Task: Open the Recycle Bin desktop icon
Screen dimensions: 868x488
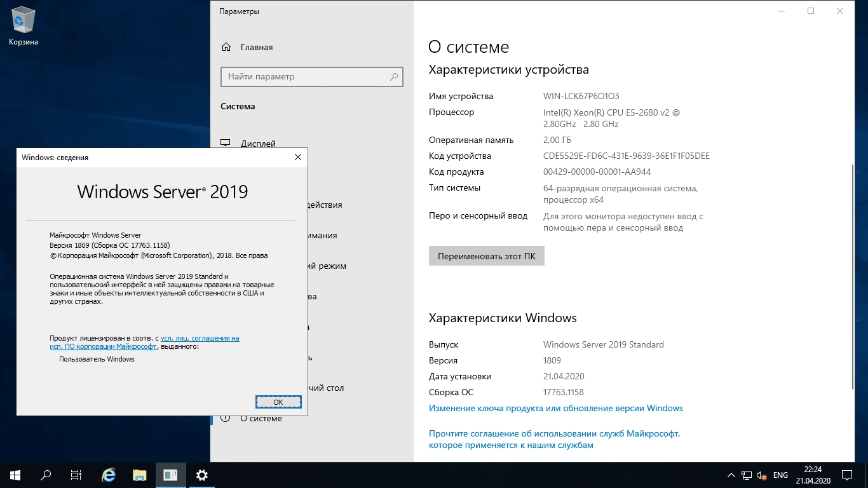Action: (x=24, y=25)
